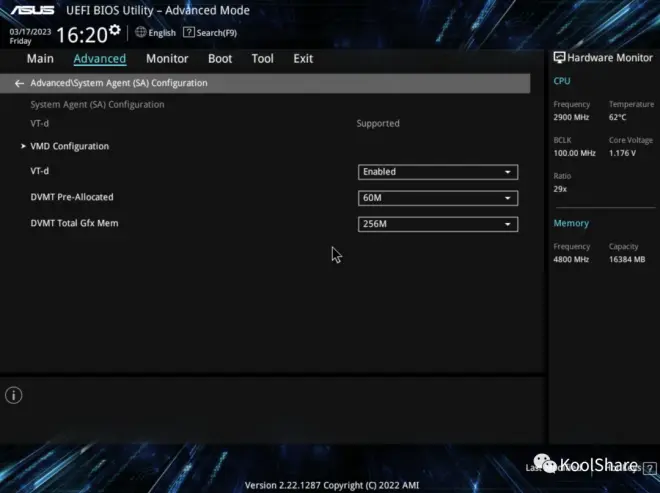The image size is (660, 493).
Task: Open the VT-d Enabled dropdown
Action: pyautogui.click(x=437, y=172)
